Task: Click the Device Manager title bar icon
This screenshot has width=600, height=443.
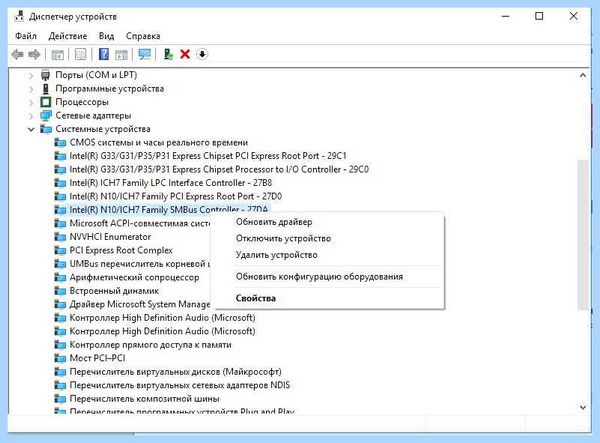Action: click(19, 16)
